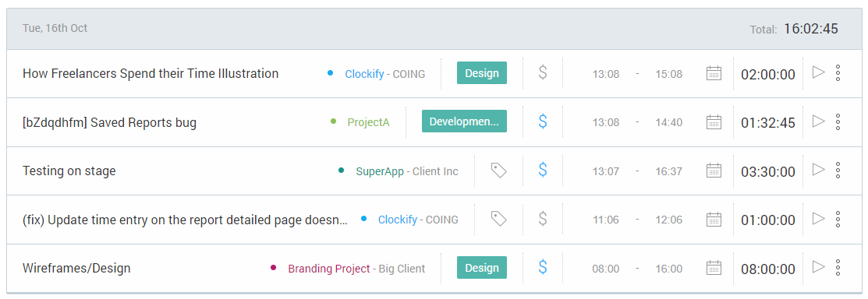Start timer with play icon for Saved Reports bug

pyautogui.click(x=818, y=121)
